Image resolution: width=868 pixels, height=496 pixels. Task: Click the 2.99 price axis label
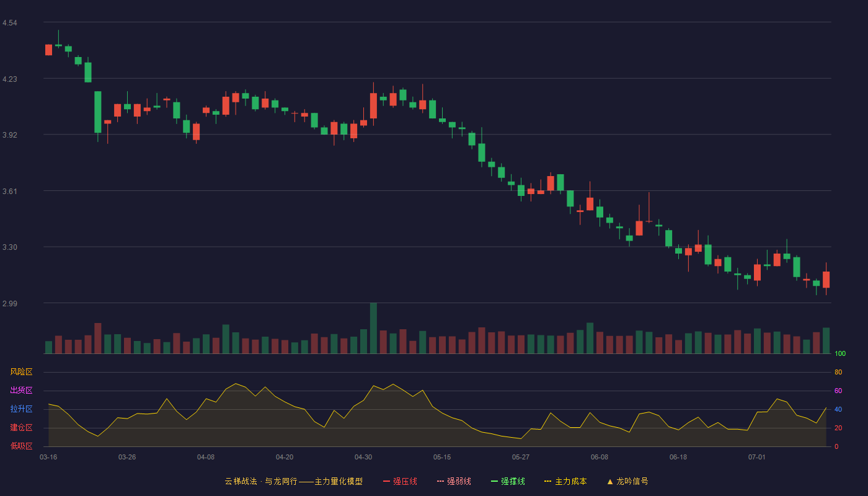(x=10, y=304)
